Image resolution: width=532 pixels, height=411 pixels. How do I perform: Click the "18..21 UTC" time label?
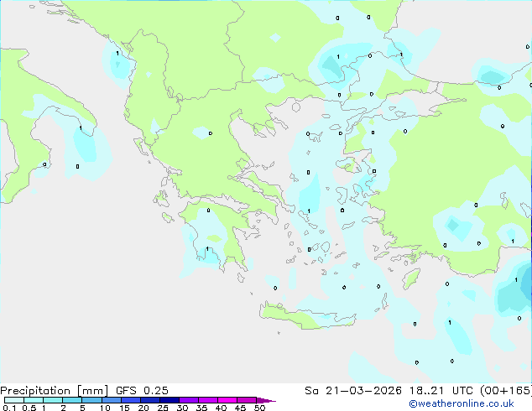pyautogui.click(x=441, y=391)
